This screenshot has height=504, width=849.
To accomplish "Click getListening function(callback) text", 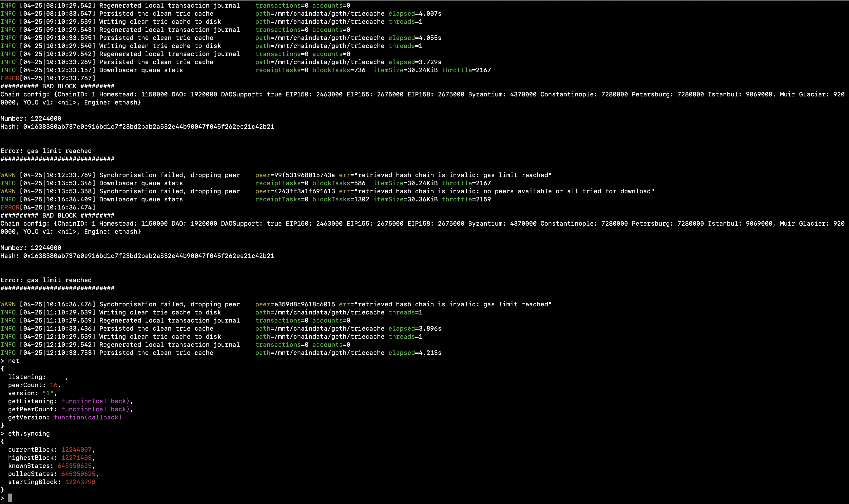I will 95,401.
